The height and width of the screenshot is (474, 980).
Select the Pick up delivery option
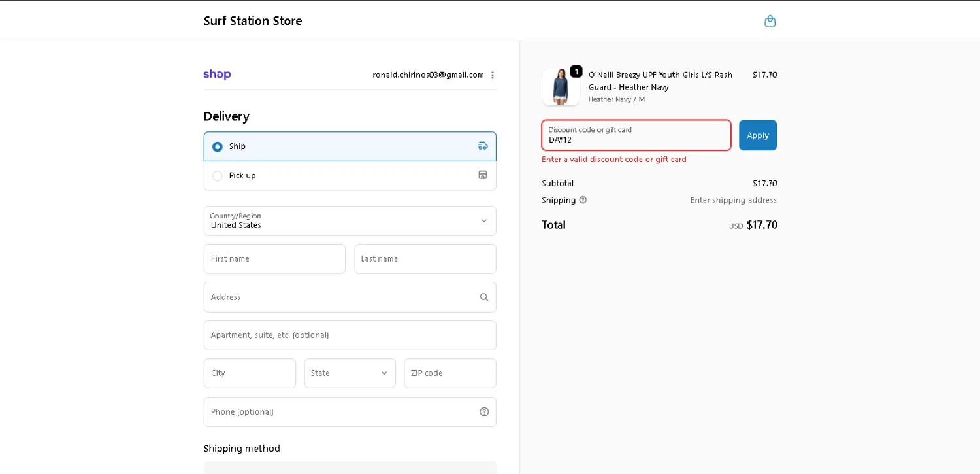point(218,176)
